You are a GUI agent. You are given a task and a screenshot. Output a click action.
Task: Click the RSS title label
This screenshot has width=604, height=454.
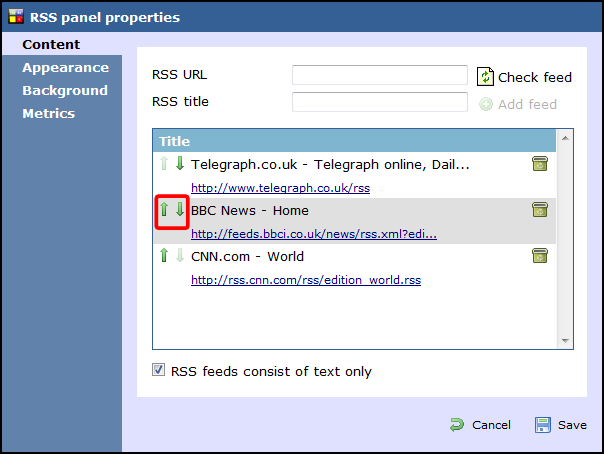click(180, 102)
